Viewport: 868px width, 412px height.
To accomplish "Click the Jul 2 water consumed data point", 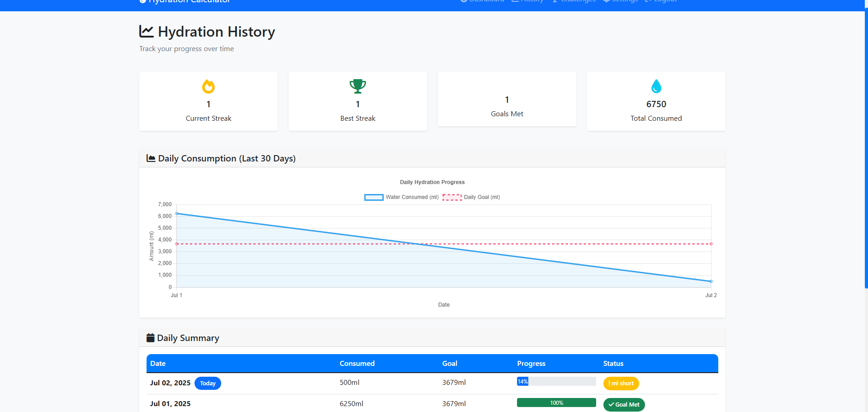I will tap(711, 281).
